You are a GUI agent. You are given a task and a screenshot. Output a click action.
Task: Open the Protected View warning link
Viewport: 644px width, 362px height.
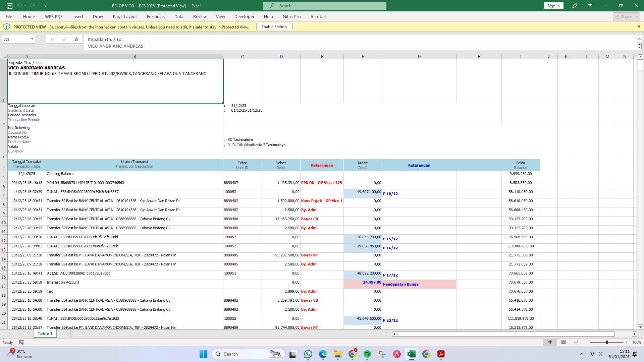click(149, 27)
